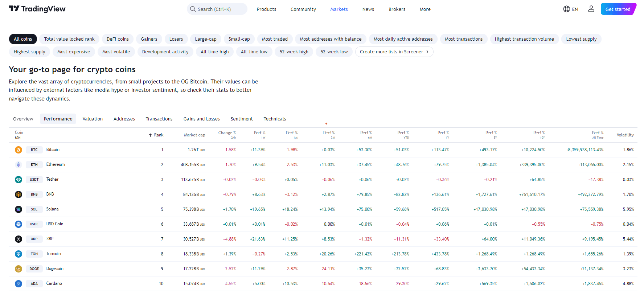644x291 pixels.
Task: Select the DeFi coins filter
Action: [118, 39]
